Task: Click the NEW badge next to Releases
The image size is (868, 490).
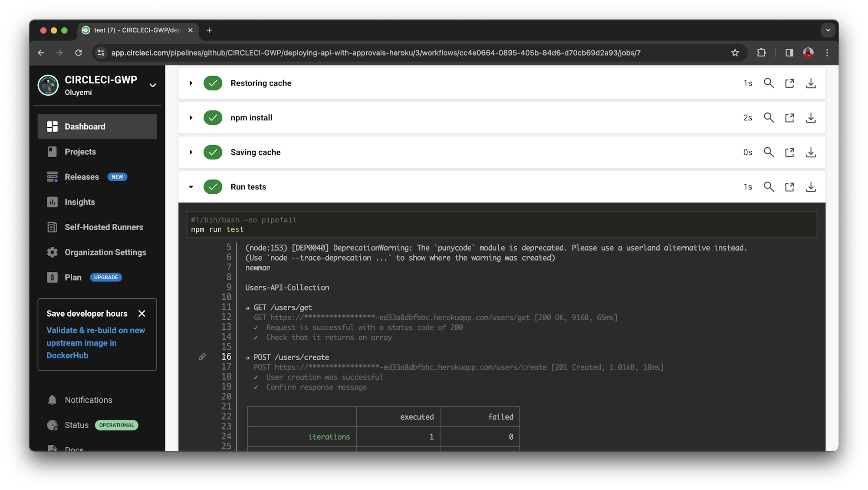Action: [x=117, y=177]
